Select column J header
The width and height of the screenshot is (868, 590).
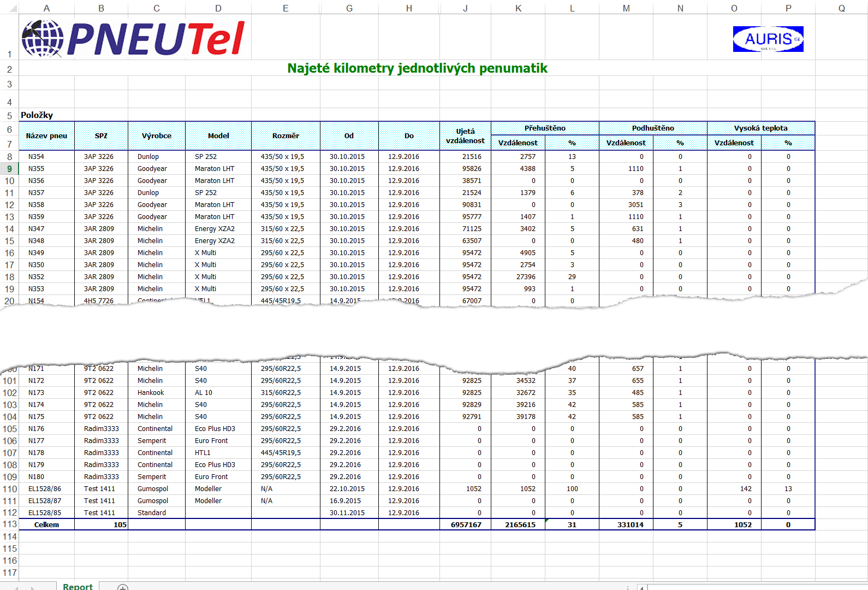tap(465, 8)
